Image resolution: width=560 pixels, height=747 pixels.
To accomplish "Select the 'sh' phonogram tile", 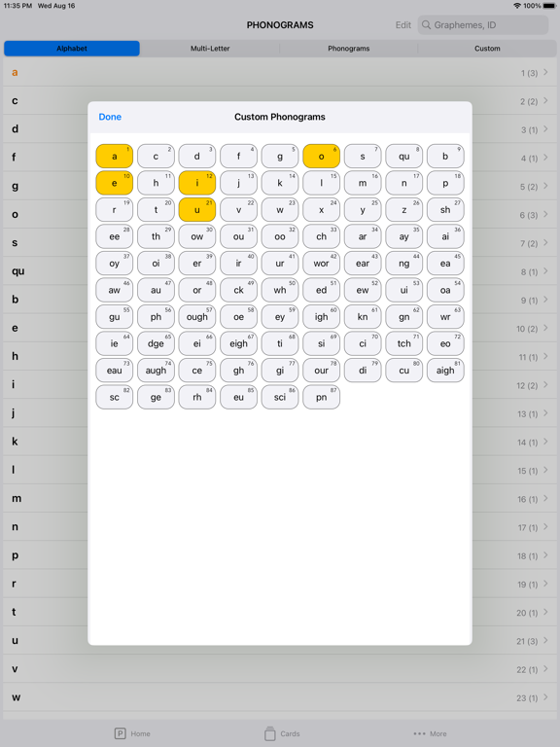I will click(x=445, y=210).
